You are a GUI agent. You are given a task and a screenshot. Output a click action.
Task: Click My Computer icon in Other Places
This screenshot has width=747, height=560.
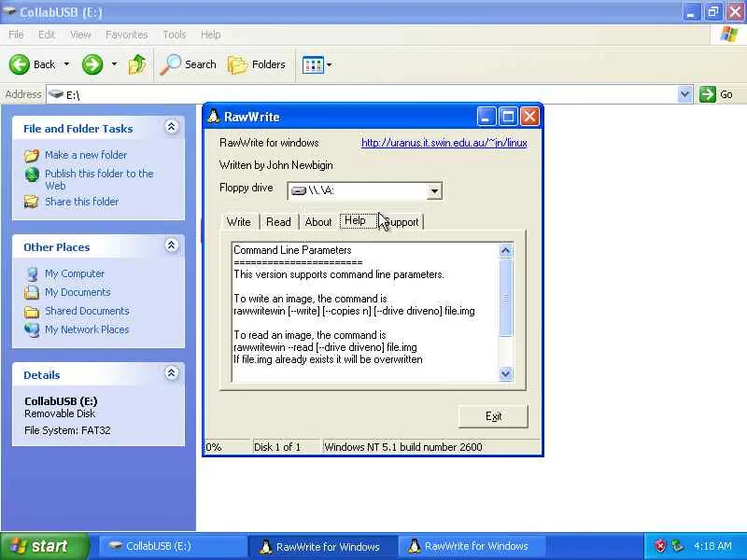point(32,273)
